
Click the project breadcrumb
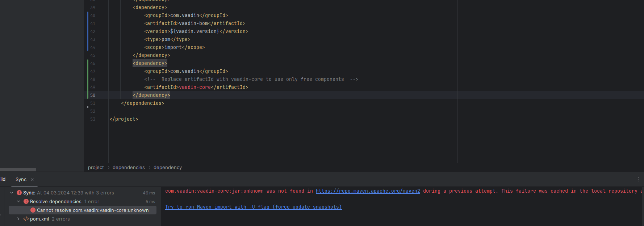tap(96, 168)
